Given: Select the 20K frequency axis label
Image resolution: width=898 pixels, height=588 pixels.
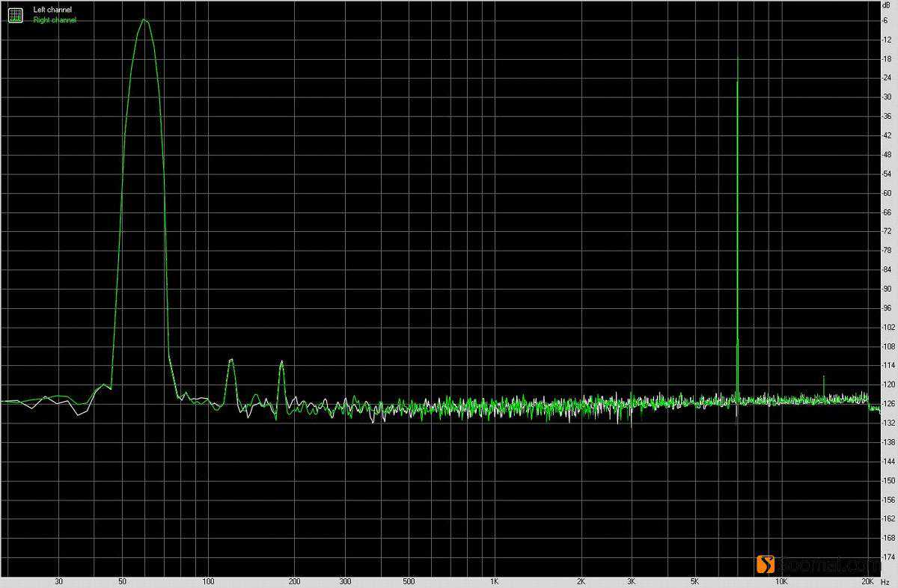Looking at the screenshot, I should 867,581.
